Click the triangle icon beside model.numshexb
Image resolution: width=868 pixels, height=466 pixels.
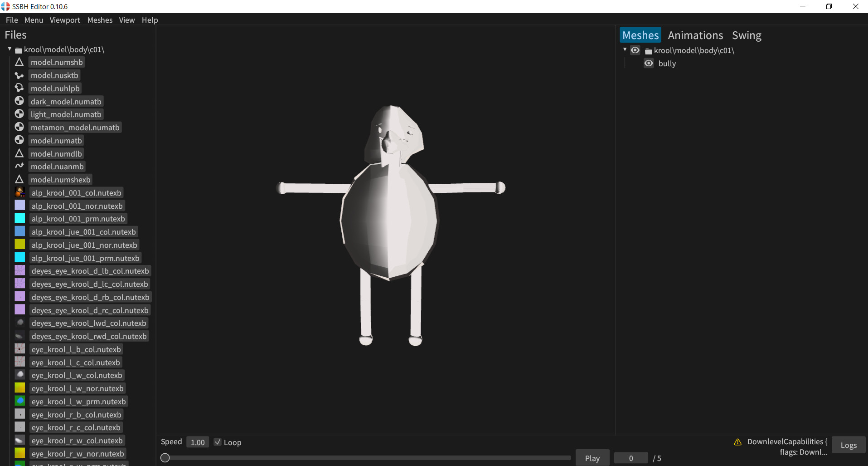pos(19,179)
